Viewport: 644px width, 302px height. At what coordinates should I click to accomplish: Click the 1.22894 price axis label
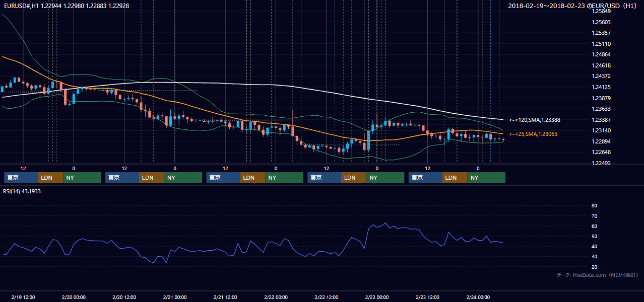601,141
